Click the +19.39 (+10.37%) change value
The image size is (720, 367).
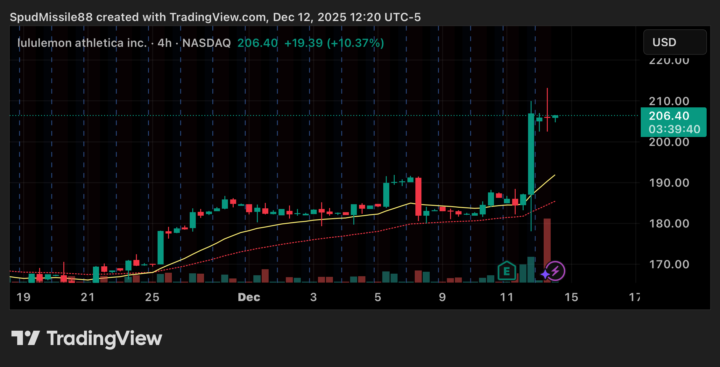[x=334, y=43]
